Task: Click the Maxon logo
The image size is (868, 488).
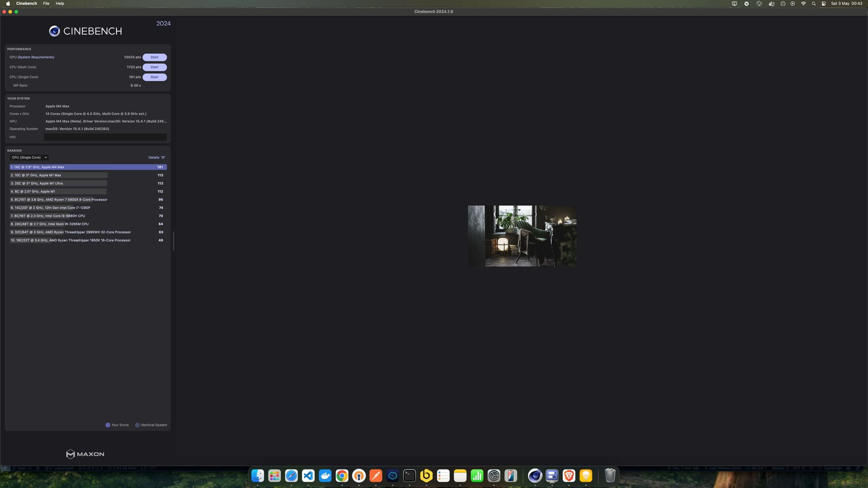Action: pos(85,454)
